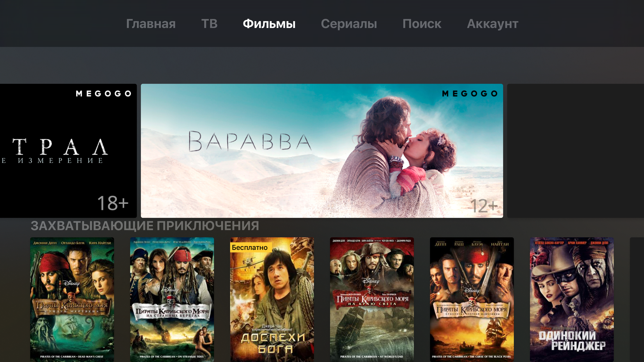The image size is (644, 362).
Task: Select the Фильмы tab
Action: 269,24
